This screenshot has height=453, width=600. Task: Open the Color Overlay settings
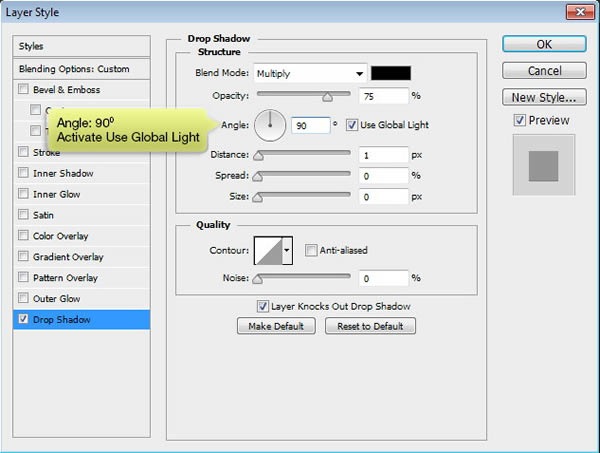click(x=60, y=236)
